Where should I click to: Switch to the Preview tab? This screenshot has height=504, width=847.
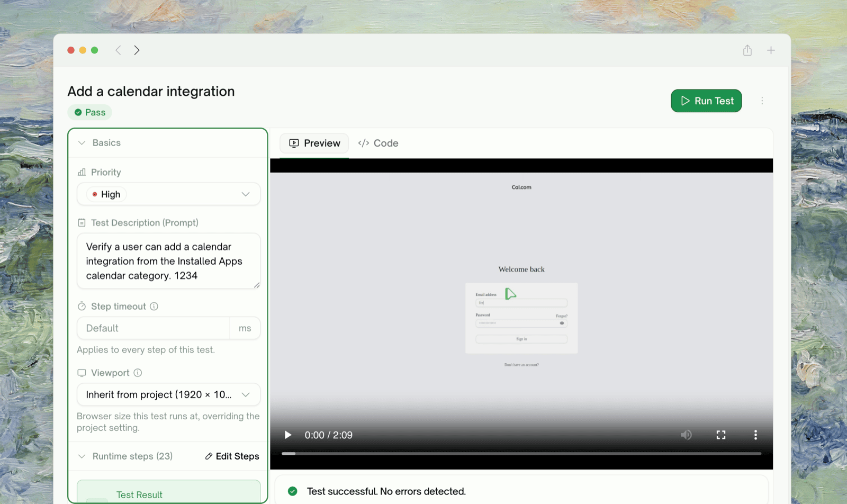pos(314,143)
